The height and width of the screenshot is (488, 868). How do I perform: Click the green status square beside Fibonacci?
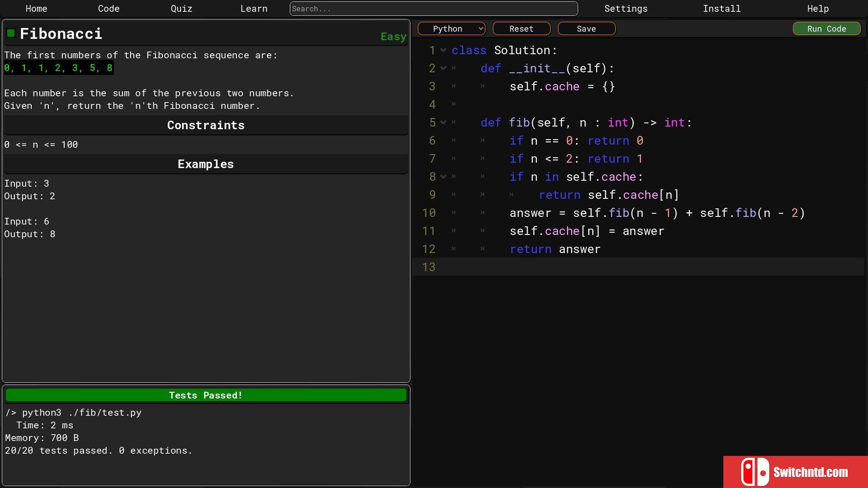click(11, 33)
